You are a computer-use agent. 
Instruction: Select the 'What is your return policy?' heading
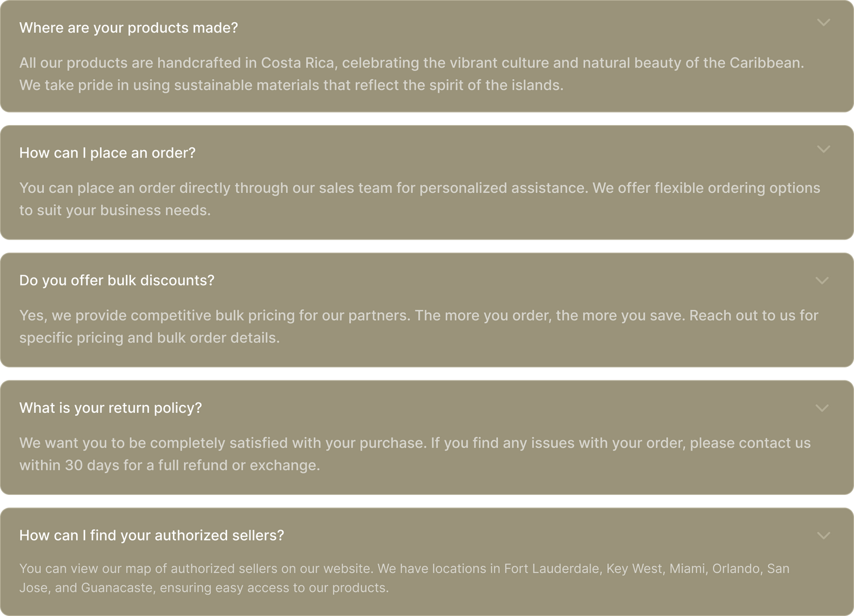coord(110,408)
